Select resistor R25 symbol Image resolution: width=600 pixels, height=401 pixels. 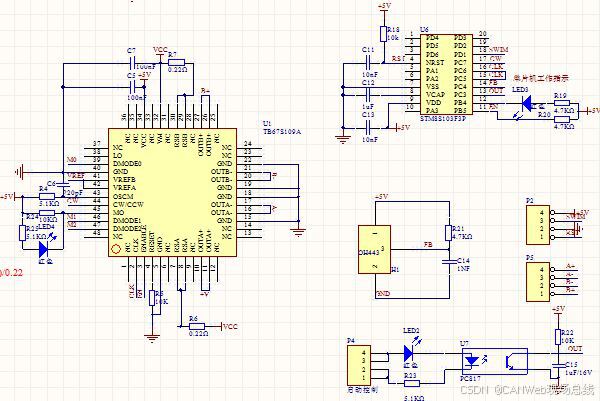23,233
